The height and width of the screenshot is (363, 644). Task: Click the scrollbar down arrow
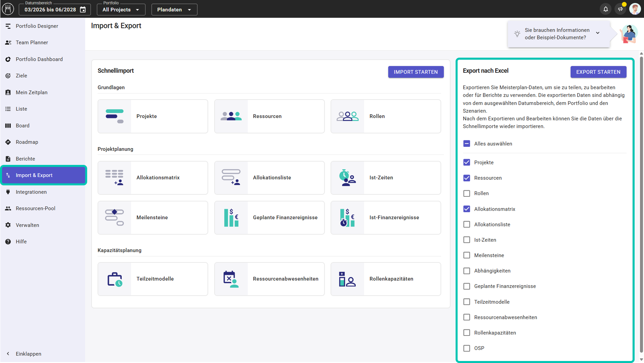point(641,360)
